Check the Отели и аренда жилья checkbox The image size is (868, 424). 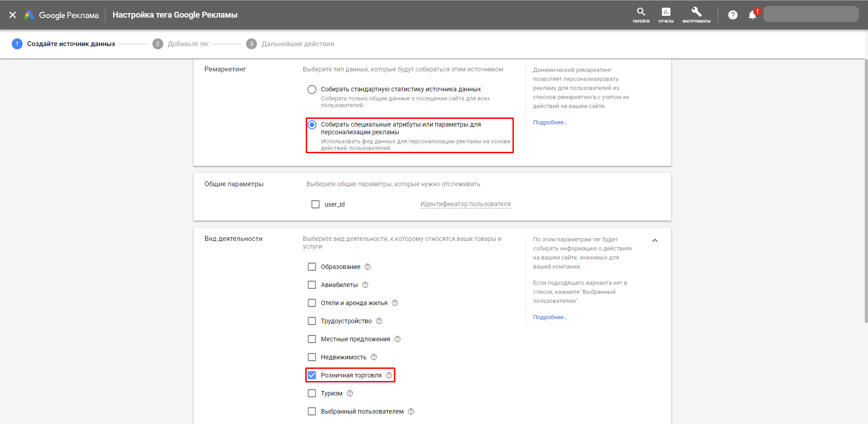click(312, 303)
